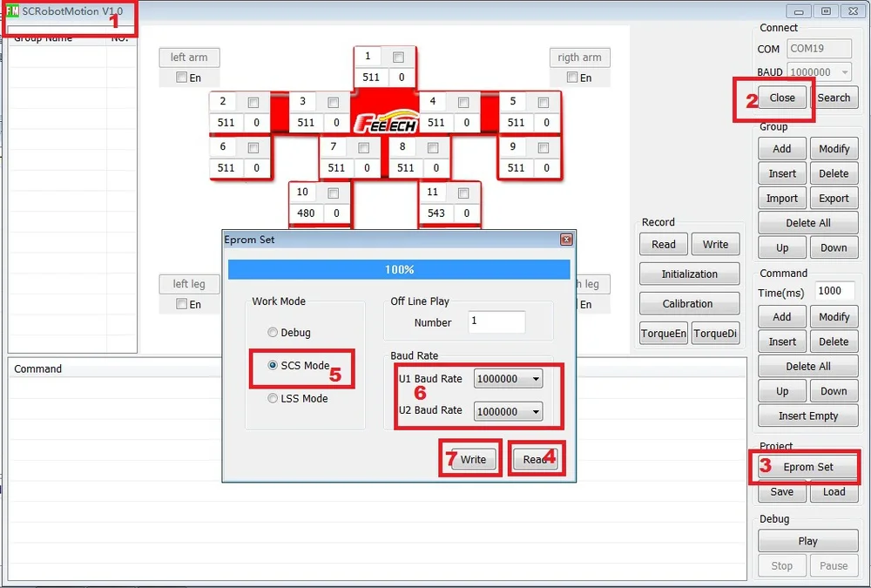The height and width of the screenshot is (588, 871).
Task: Play the motion in Debug
Action: (808, 541)
